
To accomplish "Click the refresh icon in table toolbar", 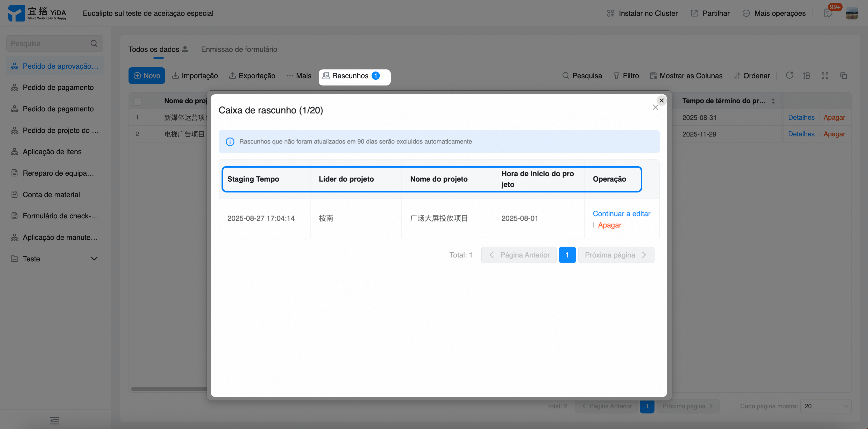I will (789, 75).
